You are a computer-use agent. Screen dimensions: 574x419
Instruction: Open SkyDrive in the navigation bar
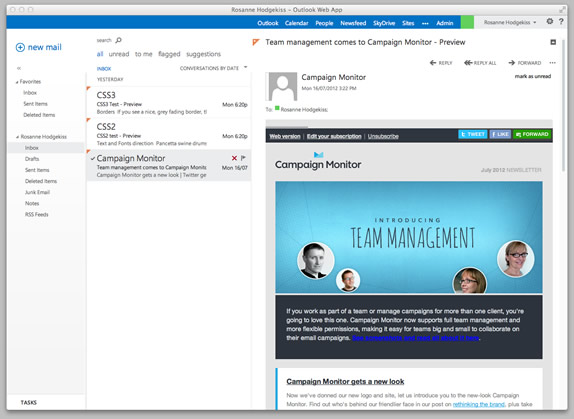[x=384, y=23]
